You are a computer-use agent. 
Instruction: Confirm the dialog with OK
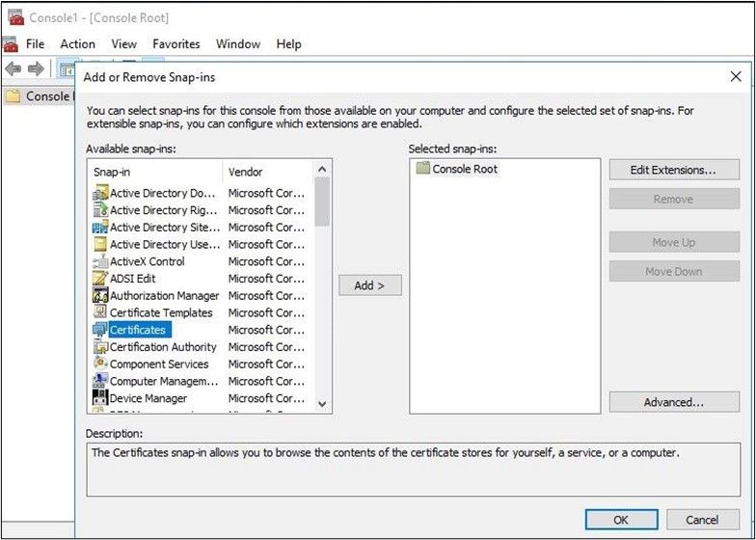[621, 520]
